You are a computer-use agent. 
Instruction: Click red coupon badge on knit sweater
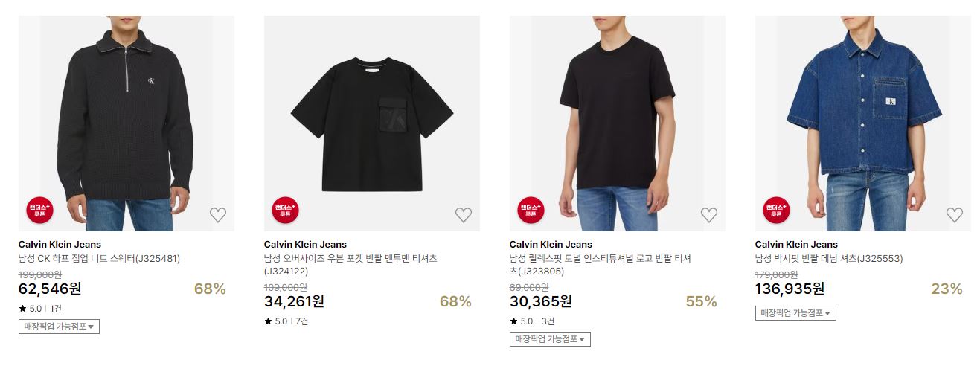39,210
